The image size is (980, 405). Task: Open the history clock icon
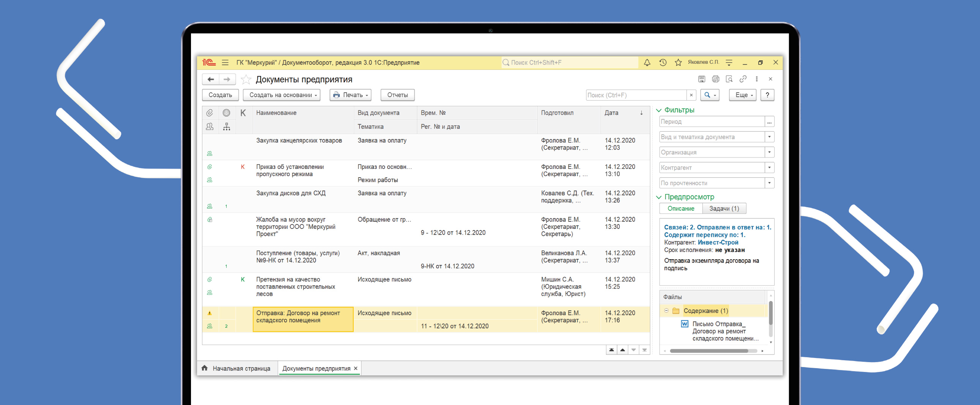coord(663,62)
